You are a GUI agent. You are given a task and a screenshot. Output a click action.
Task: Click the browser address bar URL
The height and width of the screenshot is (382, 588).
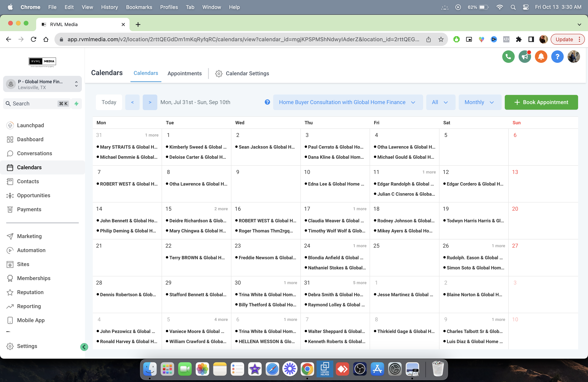click(243, 39)
